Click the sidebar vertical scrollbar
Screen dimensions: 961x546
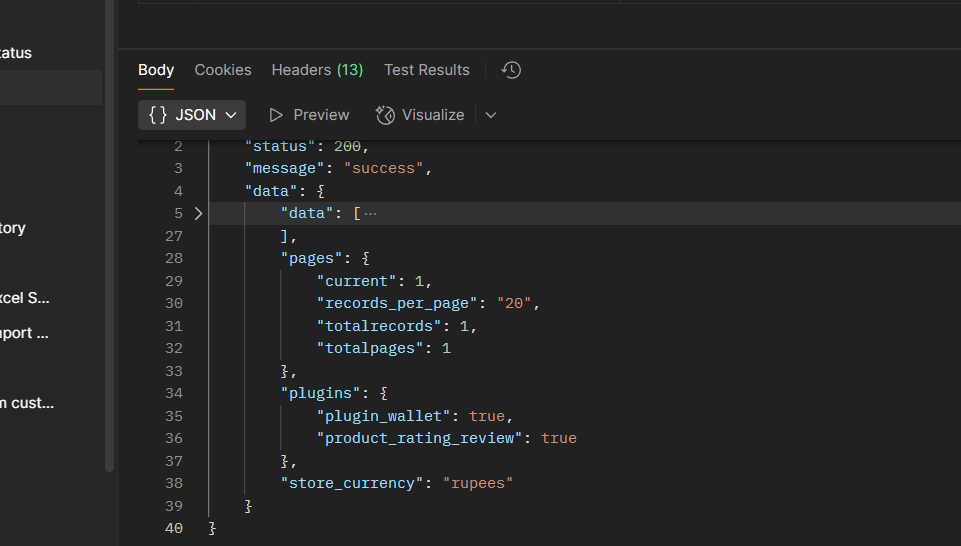coord(109,236)
